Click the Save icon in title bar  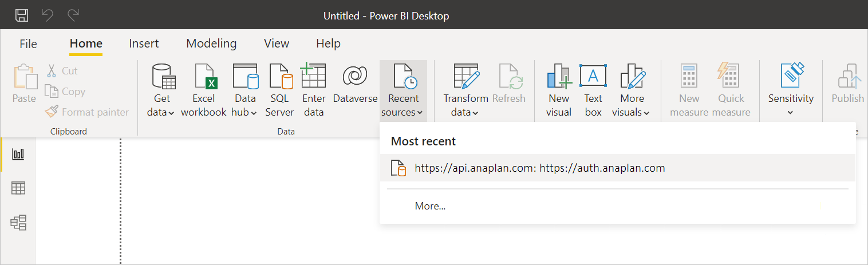pyautogui.click(x=22, y=15)
